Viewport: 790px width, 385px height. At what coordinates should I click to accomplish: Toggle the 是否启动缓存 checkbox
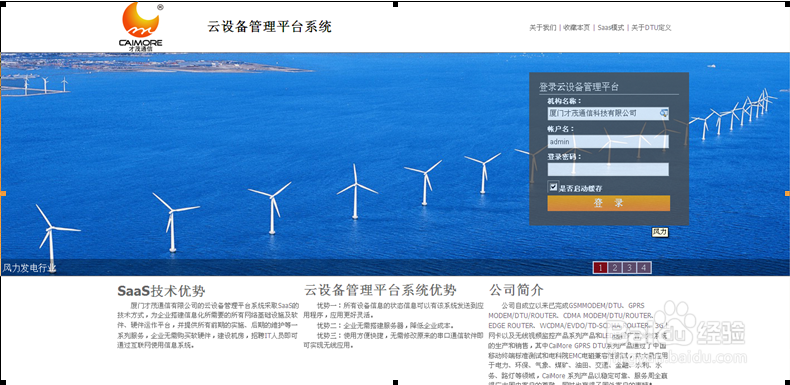pyautogui.click(x=554, y=187)
